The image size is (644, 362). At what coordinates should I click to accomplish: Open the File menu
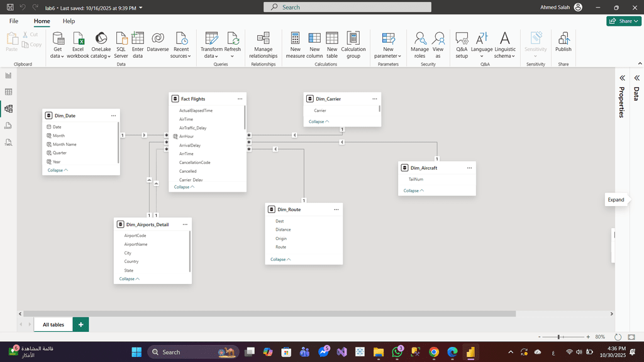click(x=14, y=21)
